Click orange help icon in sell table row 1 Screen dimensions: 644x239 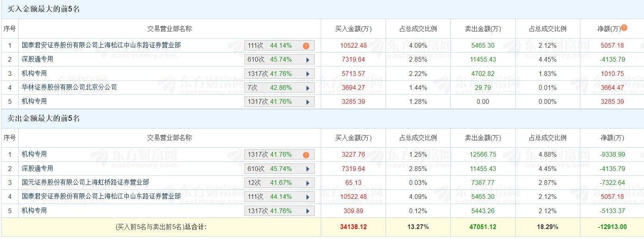pos(306,155)
